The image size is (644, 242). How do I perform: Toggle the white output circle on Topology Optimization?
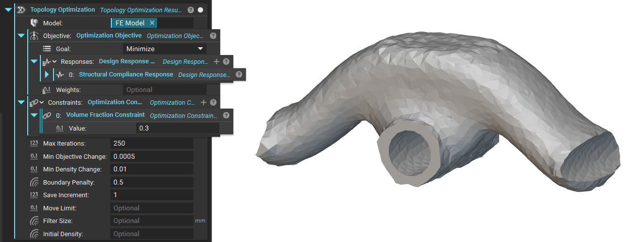pyautogui.click(x=200, y=10)
